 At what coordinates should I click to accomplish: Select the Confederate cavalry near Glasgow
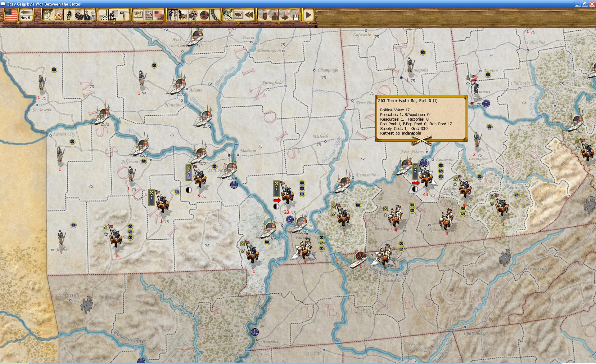[447, 220]
